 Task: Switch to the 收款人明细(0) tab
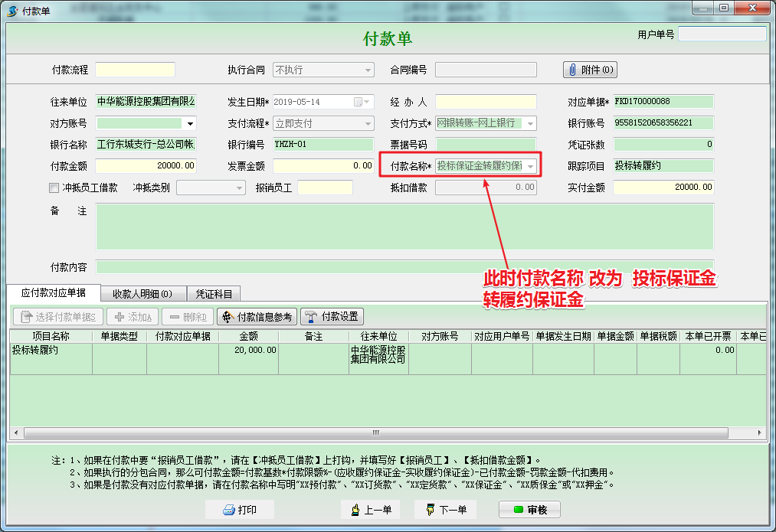[x=142, y=293]
